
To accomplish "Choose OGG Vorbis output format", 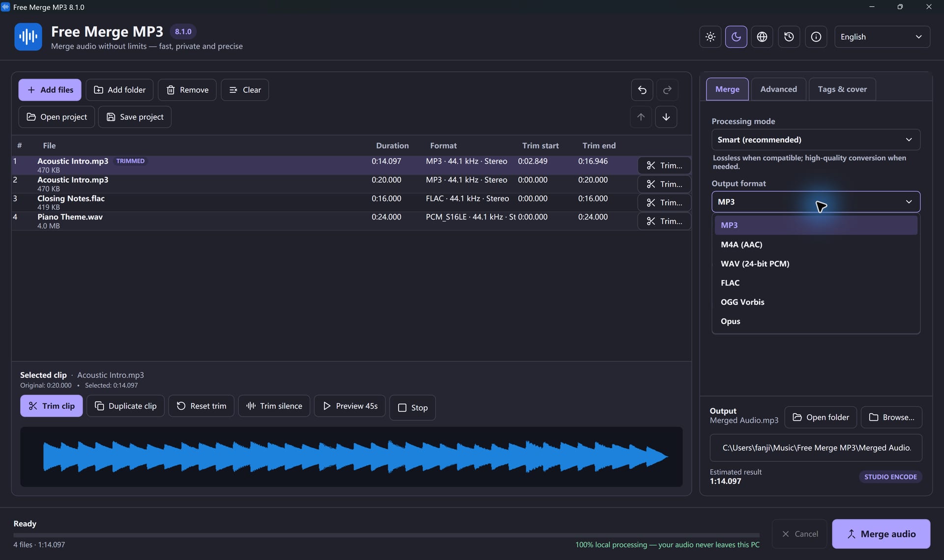I will (x=816, y=302).
